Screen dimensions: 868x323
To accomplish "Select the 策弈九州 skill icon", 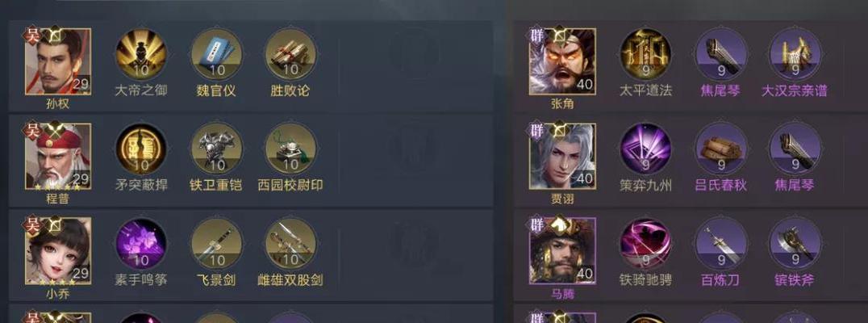I will click(x=645, y=149).
